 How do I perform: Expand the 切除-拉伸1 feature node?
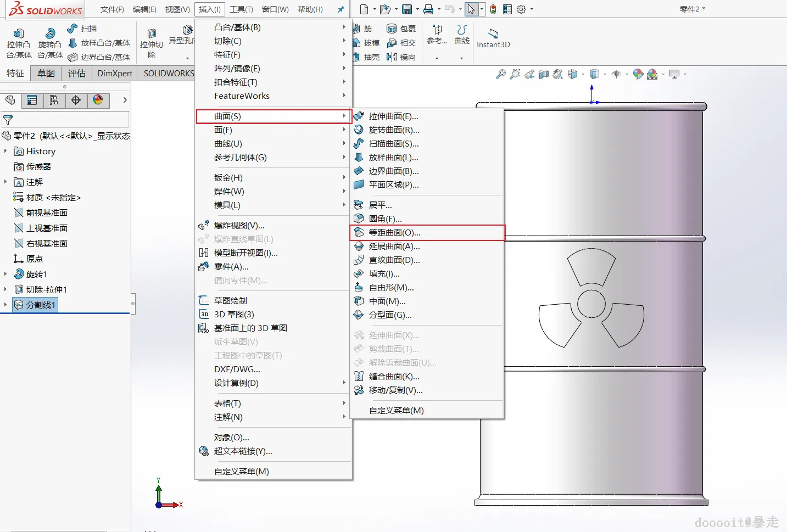(x=5, y=289)
